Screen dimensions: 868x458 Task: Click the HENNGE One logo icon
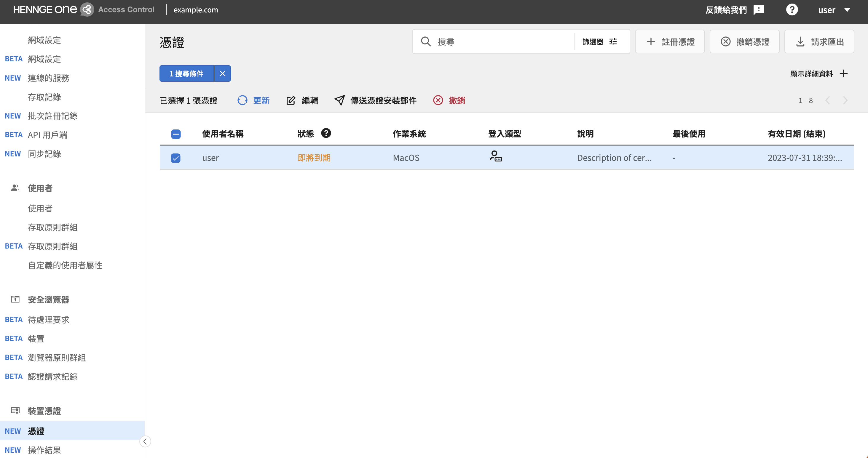tap(87, 9)
